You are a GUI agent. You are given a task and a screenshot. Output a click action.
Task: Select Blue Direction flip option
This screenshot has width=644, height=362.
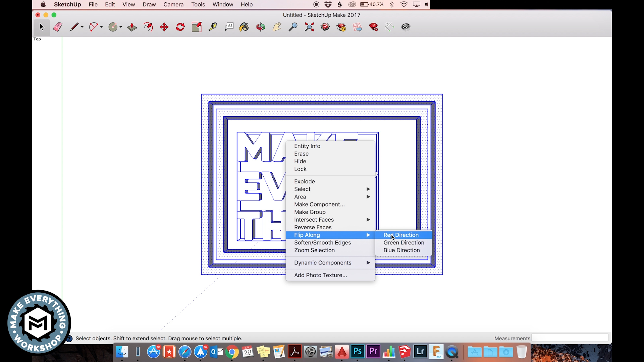point(401,250)
